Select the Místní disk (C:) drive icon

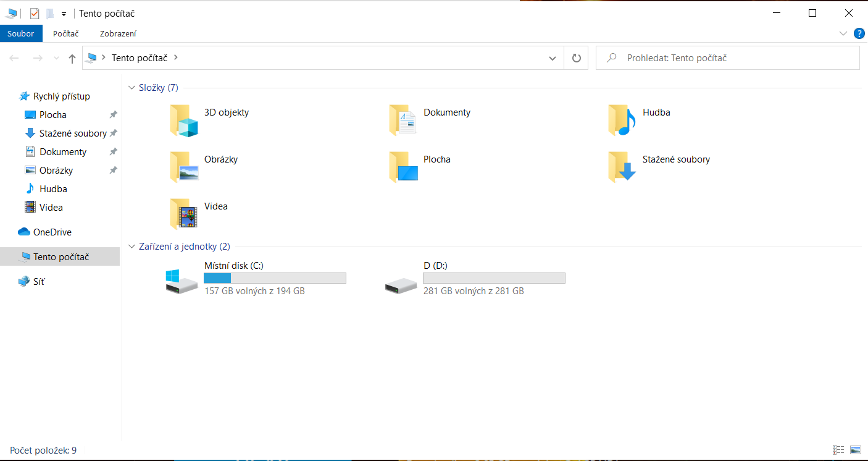point(182,281)
